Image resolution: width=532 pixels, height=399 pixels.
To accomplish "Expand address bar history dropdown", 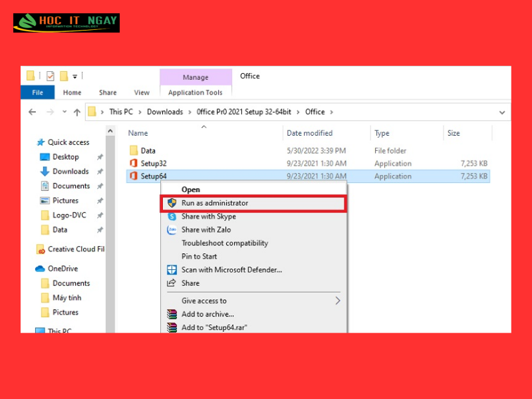I will tap(502, 112).
